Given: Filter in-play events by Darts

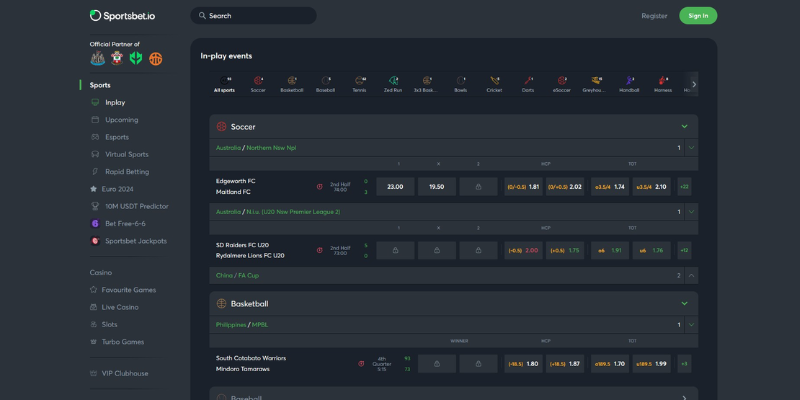Looking at the screenshot, I should [528, 84].
